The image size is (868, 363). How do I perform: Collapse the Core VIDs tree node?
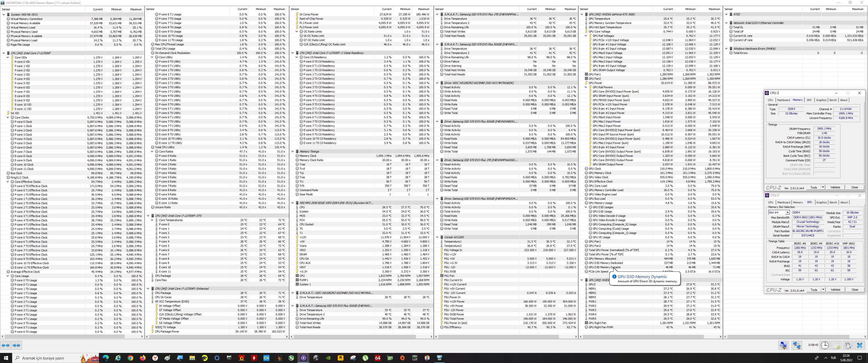click(8, 57)
